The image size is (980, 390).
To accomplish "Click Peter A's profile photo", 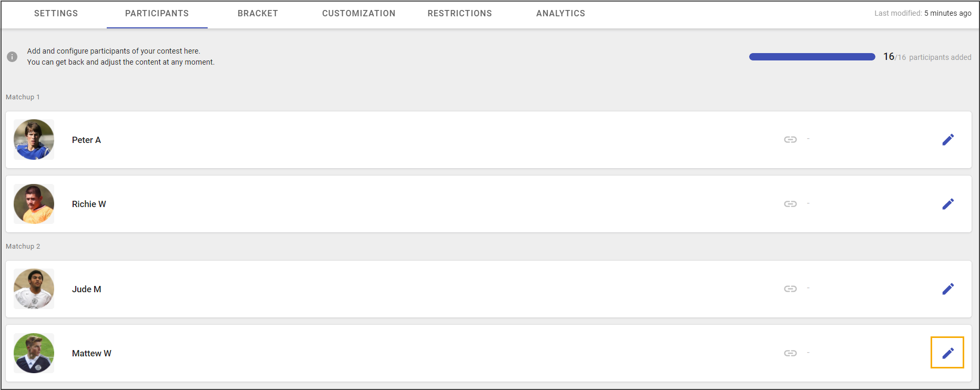I will tap(34, 140).
